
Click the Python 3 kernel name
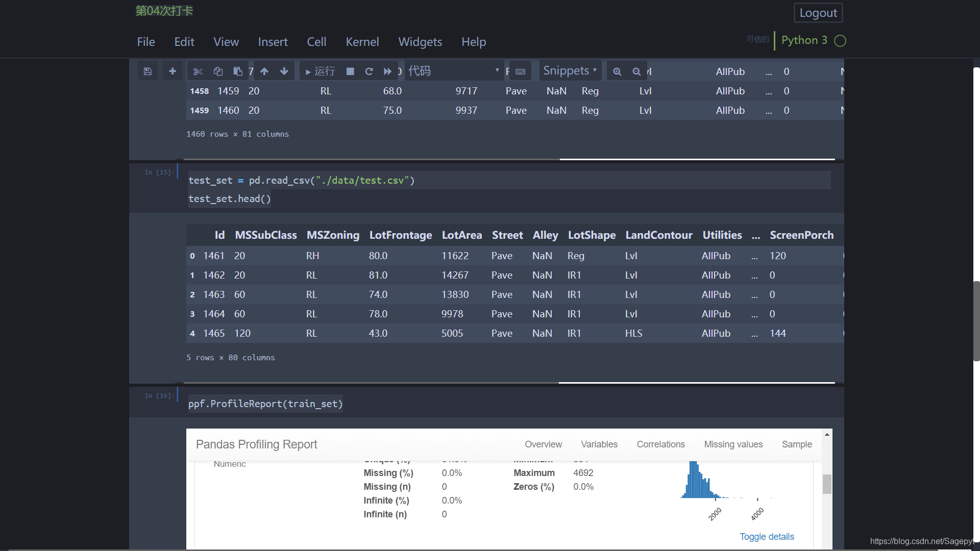(804, 40)
